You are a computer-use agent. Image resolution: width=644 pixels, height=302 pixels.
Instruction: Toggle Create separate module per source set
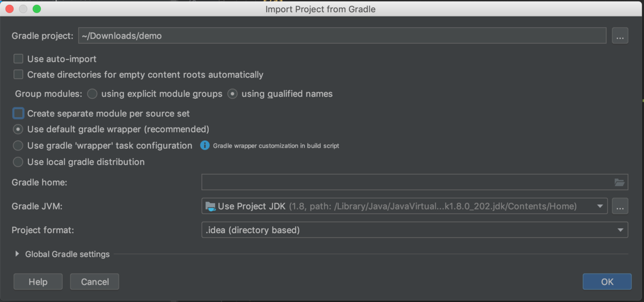click(19, 113)
